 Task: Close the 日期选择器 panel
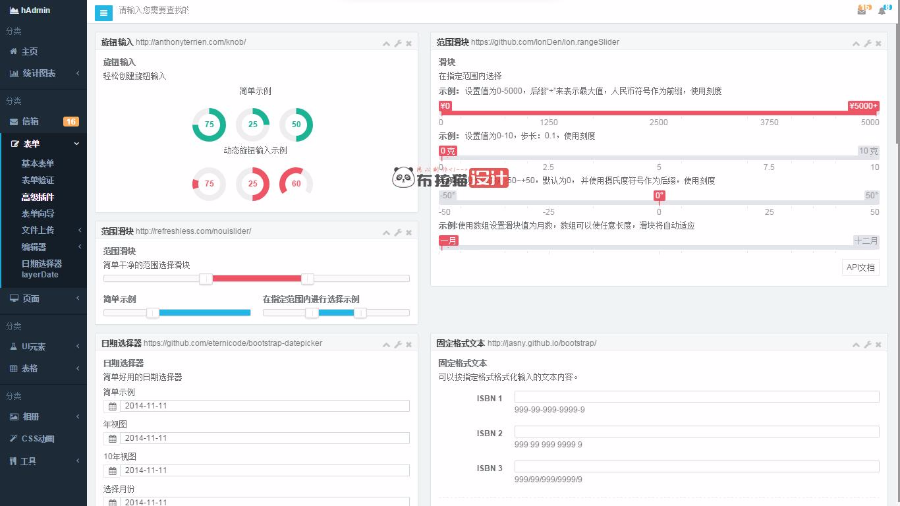[x=409, y=344]
